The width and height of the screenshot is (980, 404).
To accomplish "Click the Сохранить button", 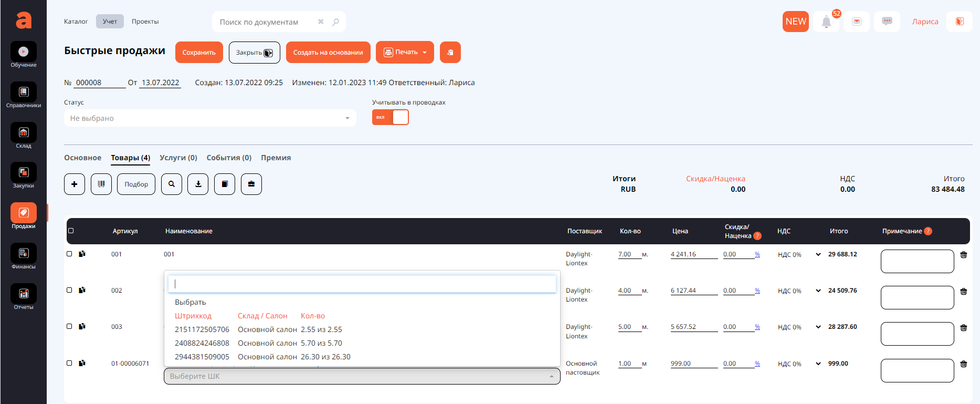I will tap(199, 53).
